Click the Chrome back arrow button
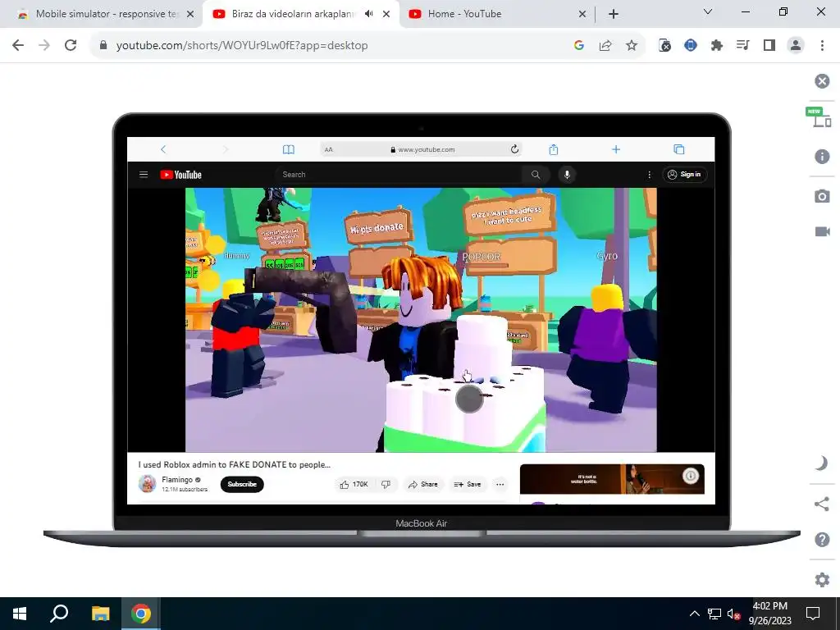 pos(18,46)
